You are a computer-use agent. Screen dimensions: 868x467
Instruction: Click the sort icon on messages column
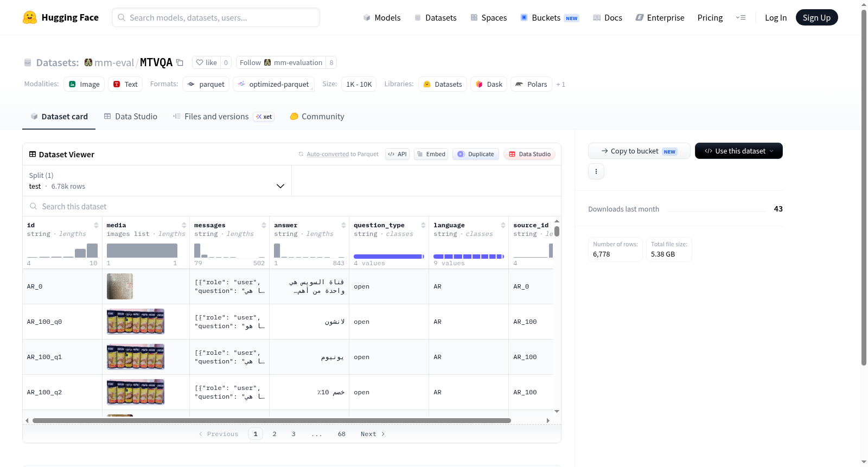tap(264, 225)
